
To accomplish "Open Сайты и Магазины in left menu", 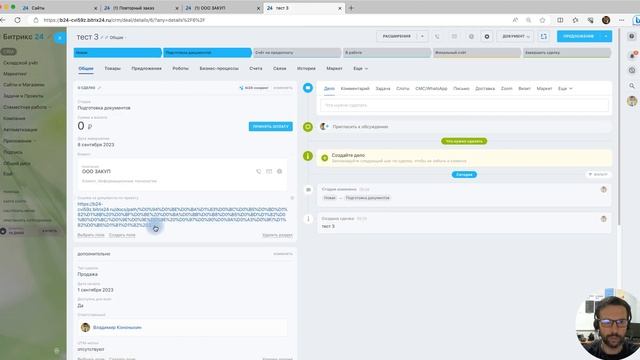I will (24, 84).
